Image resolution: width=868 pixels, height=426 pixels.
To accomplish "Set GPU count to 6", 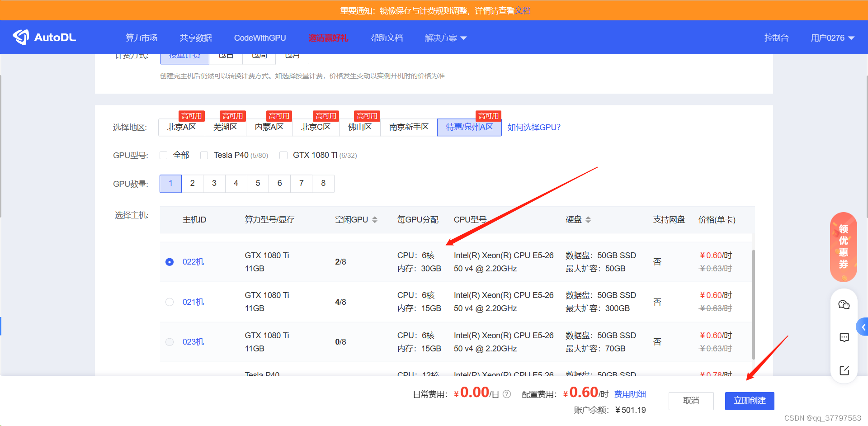I will coord(279,183).
